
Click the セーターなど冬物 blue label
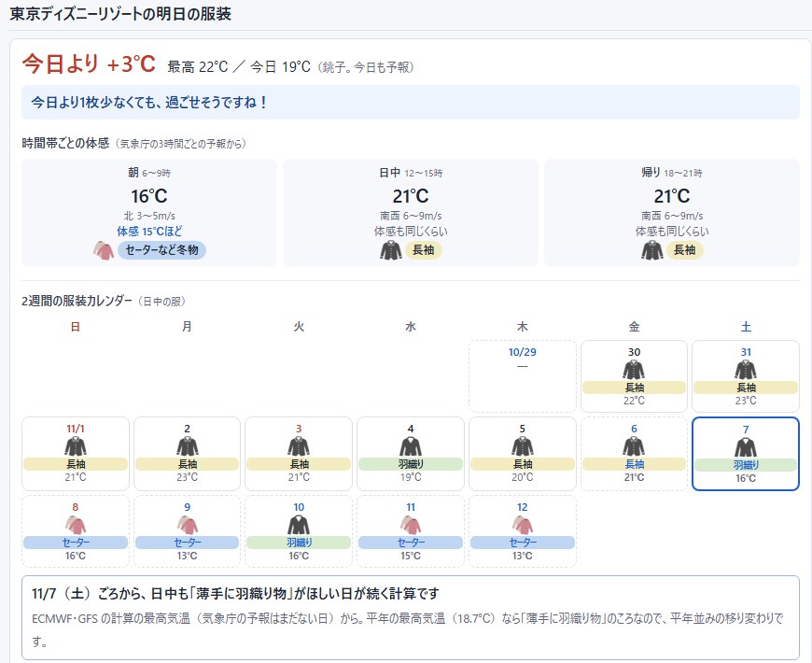(x=161, y=250)
